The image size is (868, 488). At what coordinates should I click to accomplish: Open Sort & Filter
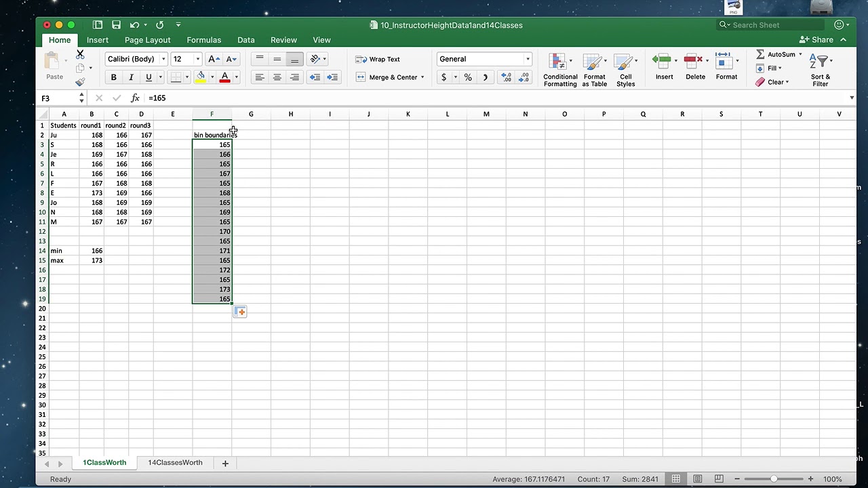click(x=821, y=70)
